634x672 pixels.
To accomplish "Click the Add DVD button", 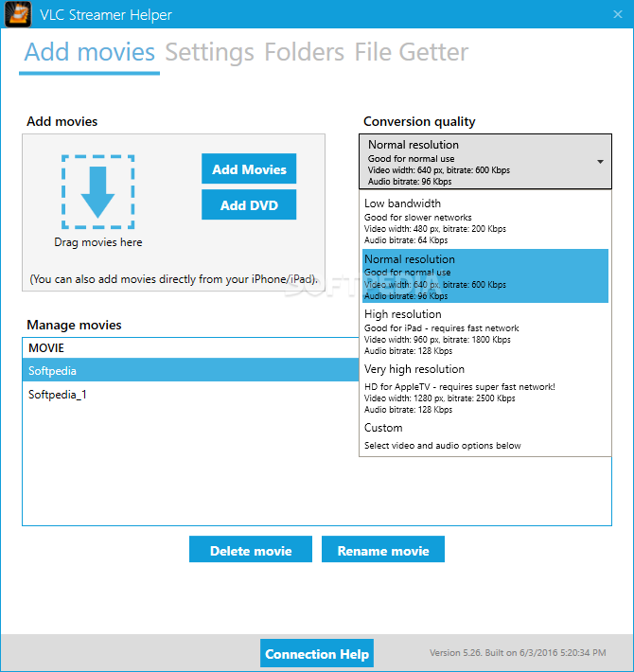I will coord(249,204).
